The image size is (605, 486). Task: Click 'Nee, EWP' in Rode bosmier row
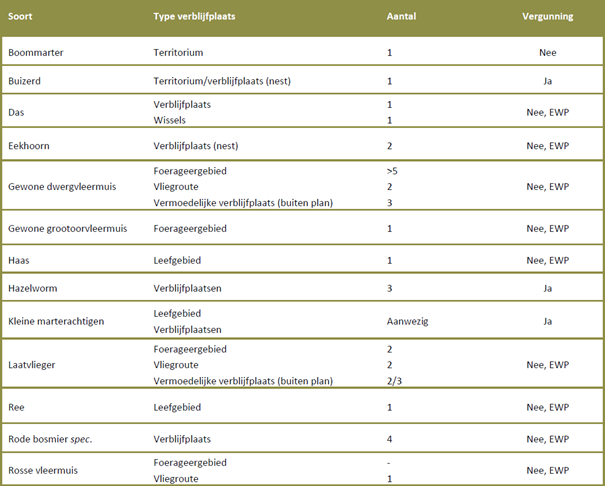(x=548, y=439)
